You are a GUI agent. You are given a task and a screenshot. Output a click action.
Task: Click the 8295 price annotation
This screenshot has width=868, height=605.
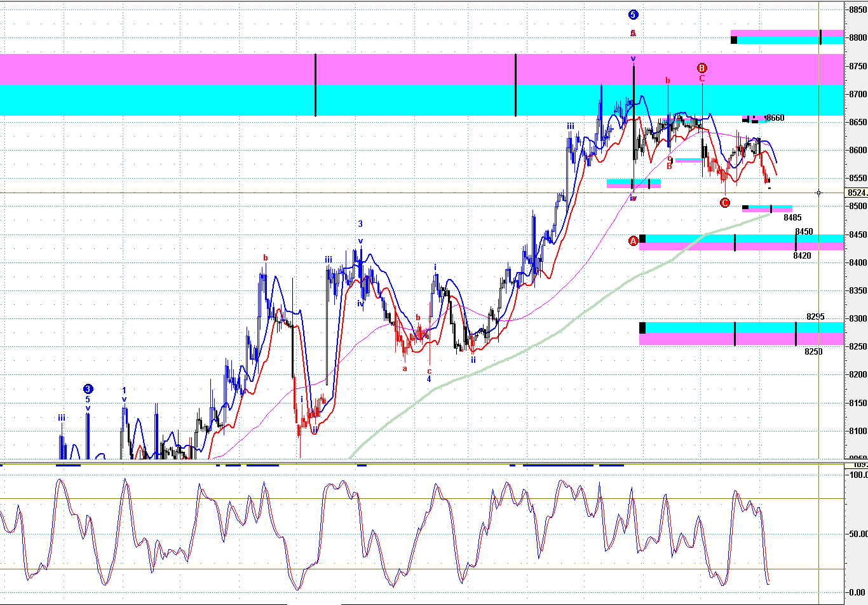click(x=815, y=316)
